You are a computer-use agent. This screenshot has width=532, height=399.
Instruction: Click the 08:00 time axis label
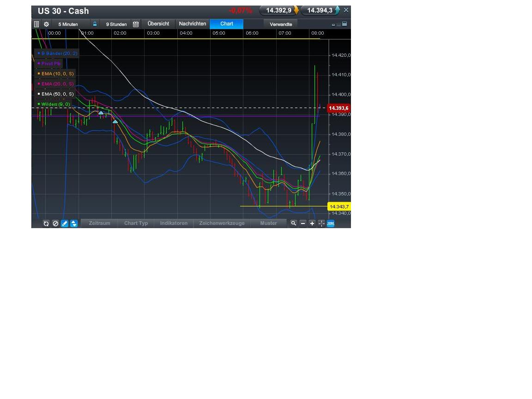[318, 33]
